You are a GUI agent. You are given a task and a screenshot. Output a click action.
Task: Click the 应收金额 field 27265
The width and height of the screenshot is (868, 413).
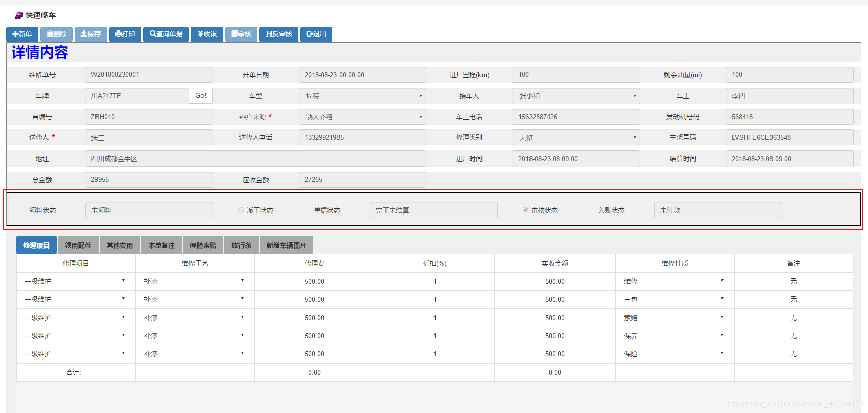tap(362, 180)
